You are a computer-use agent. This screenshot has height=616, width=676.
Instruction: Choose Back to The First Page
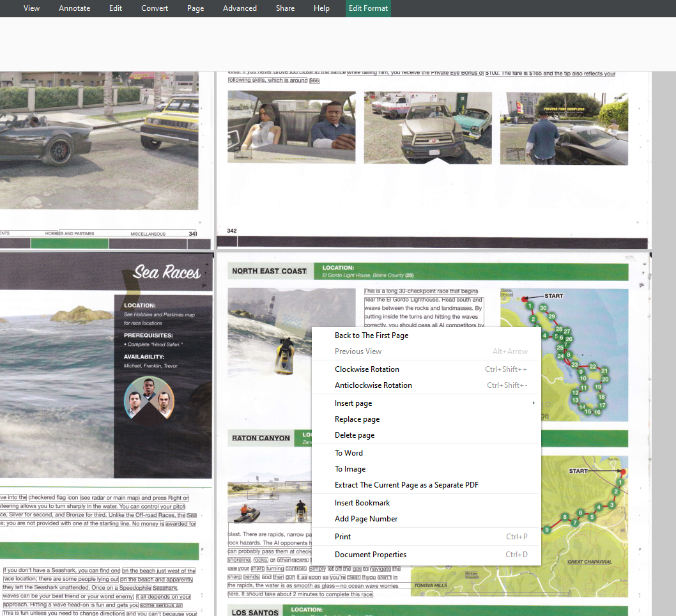click(x=426, y=335)
